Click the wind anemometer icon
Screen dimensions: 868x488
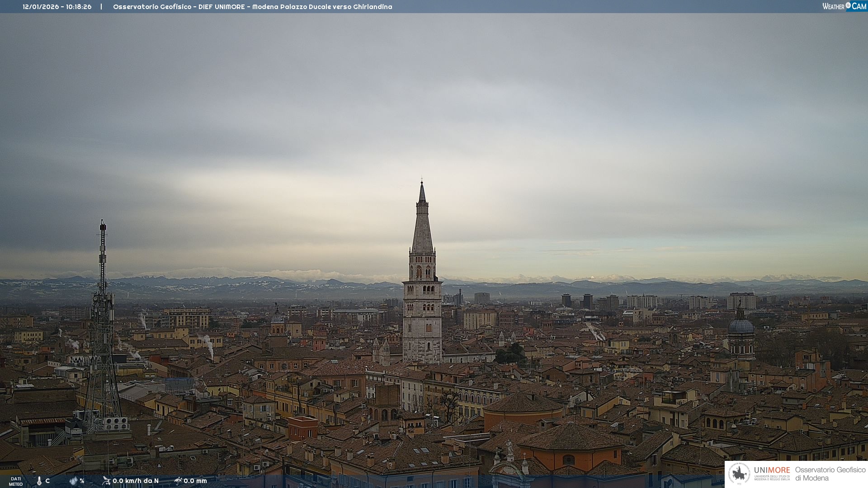106,481
